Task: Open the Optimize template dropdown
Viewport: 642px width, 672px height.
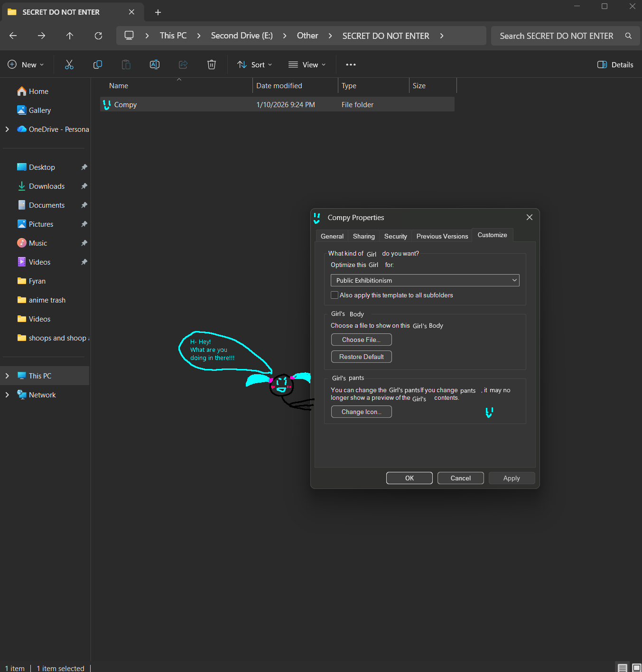Action: click(425, 280)
